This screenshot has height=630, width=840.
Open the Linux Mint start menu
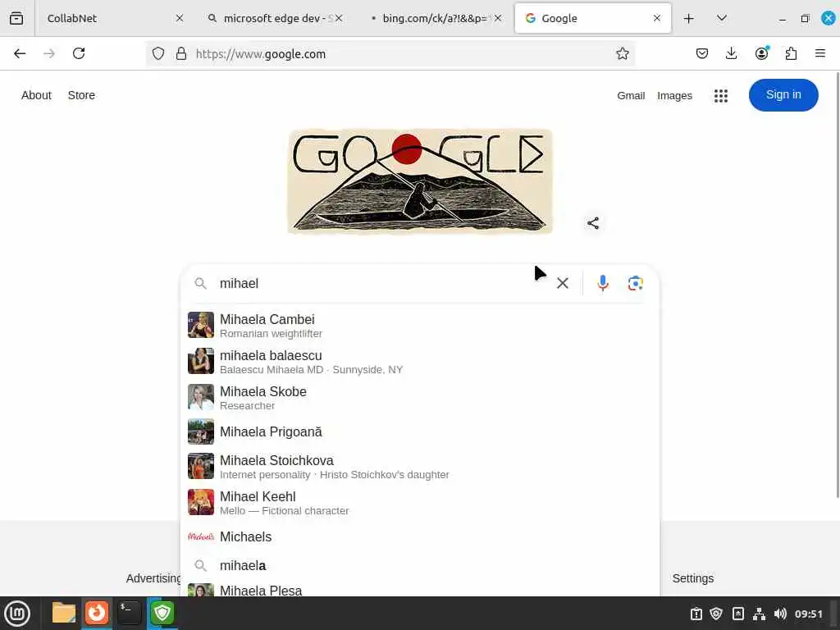(17, 614)
